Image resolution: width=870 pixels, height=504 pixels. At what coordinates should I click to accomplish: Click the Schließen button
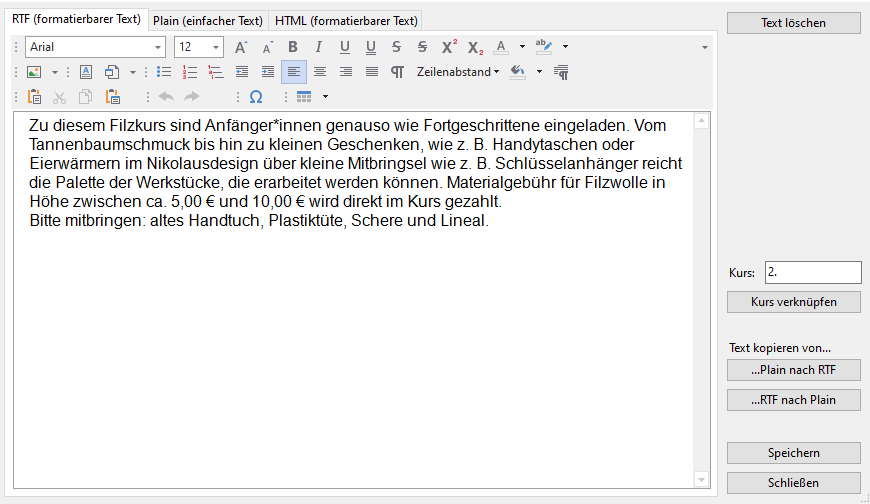click(793, 483)
